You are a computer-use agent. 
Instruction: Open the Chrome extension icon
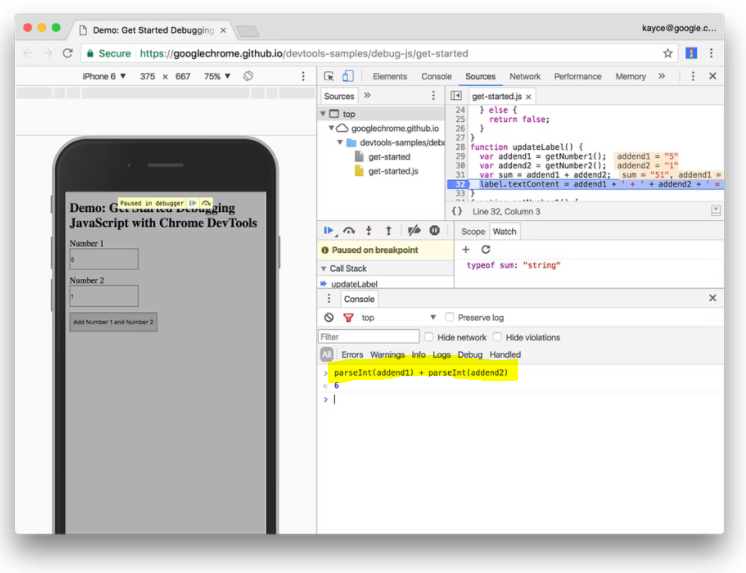(x=691, y=53)
